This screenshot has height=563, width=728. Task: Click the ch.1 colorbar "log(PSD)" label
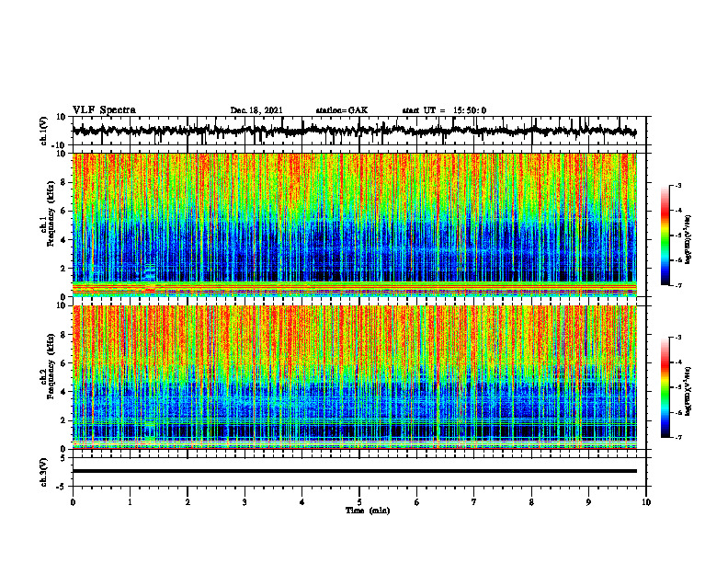point(688,240)
